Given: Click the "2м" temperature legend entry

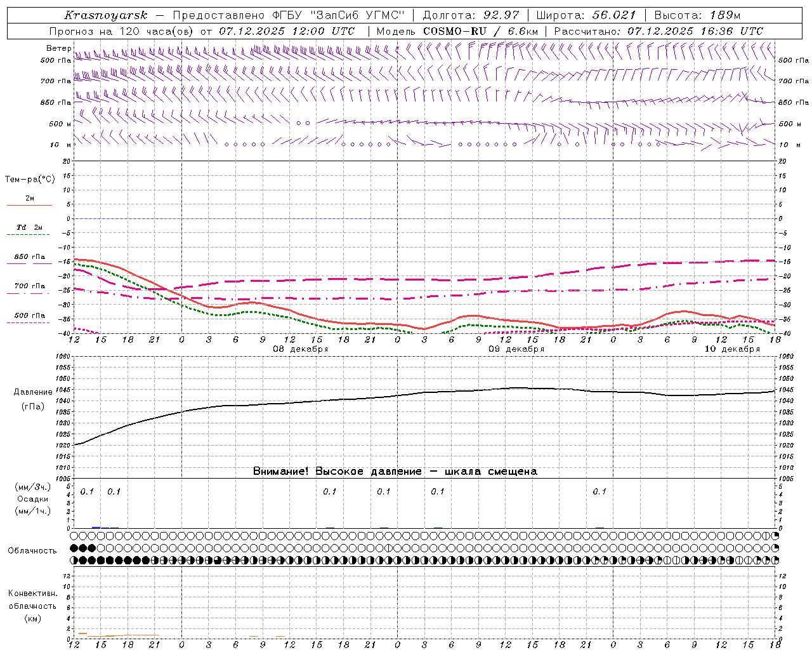Looking at the screenshot, I should [30, 198].
